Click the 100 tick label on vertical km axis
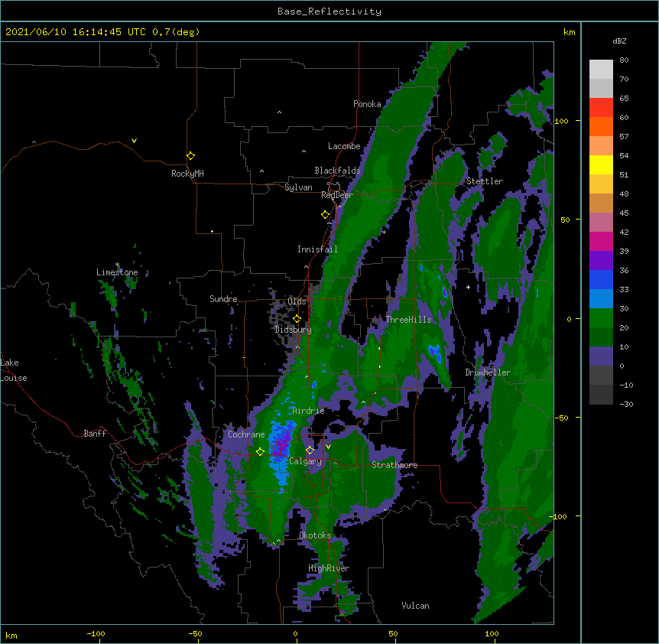The height and width of the screenshot is (644, 659). click(561, 121)
